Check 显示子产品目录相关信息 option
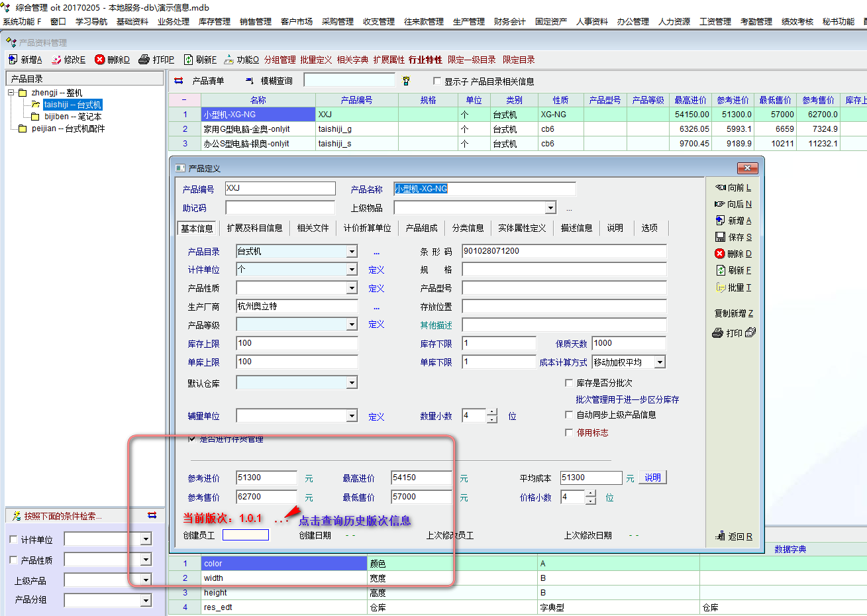Screen dimensions: 867x616 437,81
